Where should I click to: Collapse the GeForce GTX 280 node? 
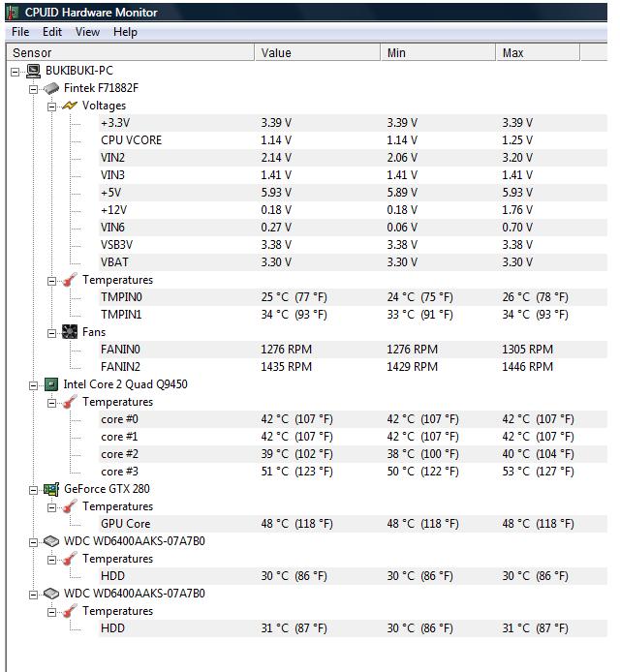pyautogui.click(x=34, y=490)
